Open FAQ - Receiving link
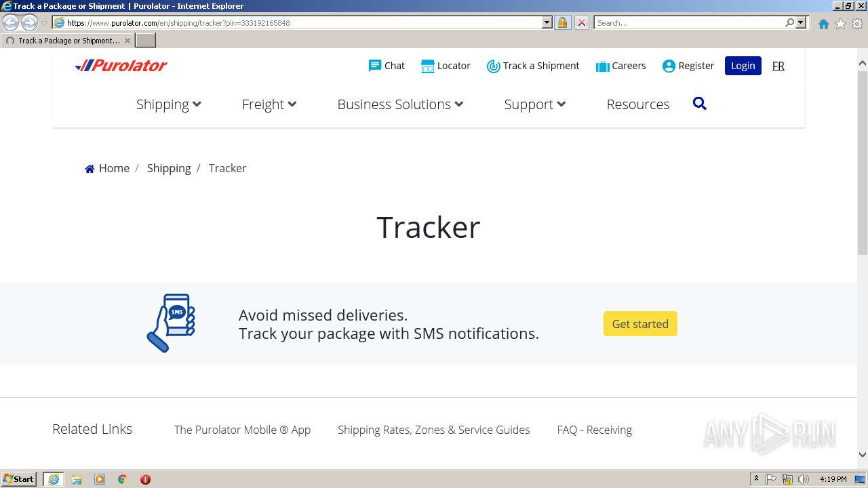Viewport: 868px width, 488px height. 595,430
